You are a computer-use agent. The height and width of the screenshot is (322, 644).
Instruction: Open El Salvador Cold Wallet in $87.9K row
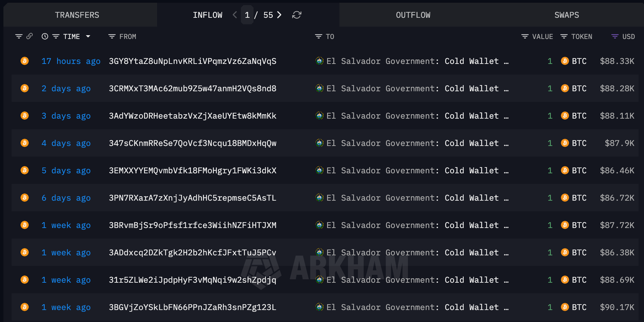417,143
